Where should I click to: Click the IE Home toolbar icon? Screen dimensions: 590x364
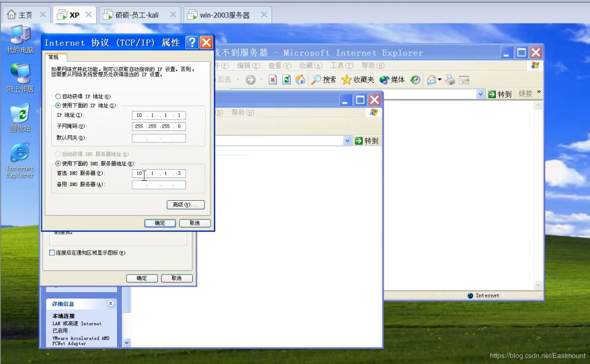(x=300, y=80)
